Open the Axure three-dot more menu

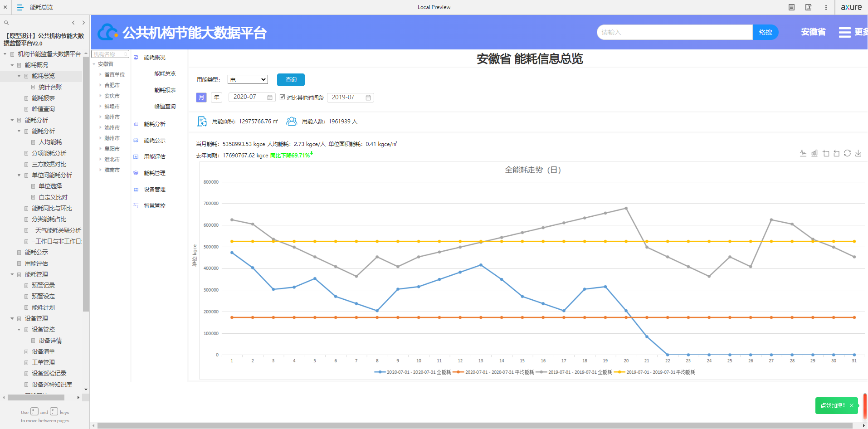(x=826, y=7)
